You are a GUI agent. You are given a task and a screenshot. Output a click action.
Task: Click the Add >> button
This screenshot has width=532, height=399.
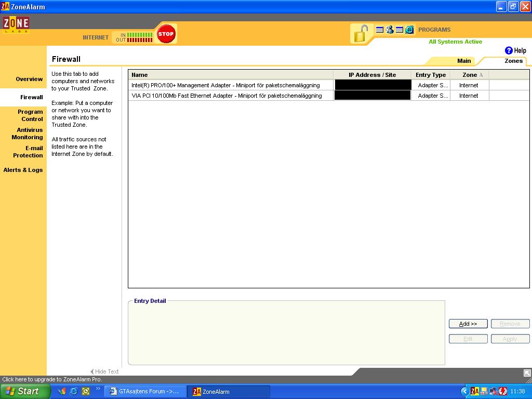point(468,324)
